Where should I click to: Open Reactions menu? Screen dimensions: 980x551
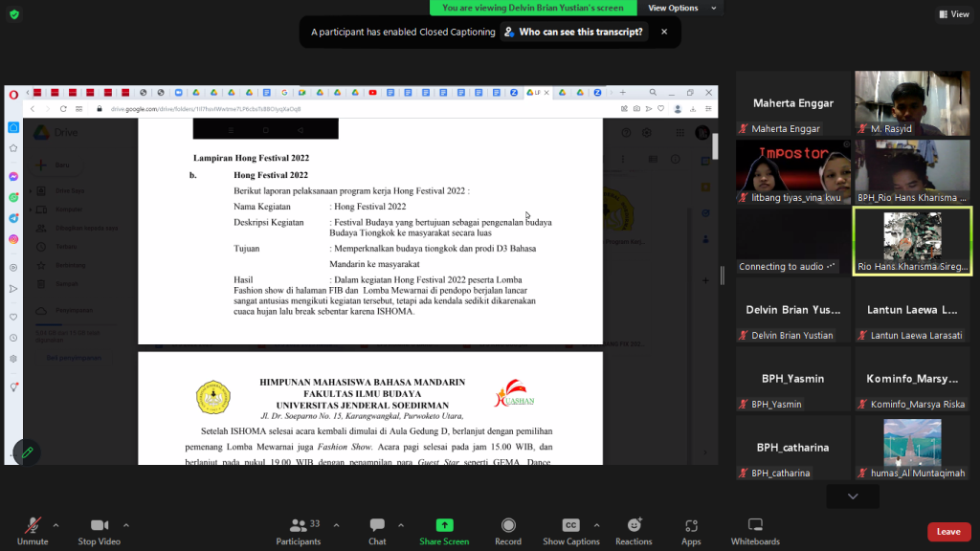tap(634, 532)
